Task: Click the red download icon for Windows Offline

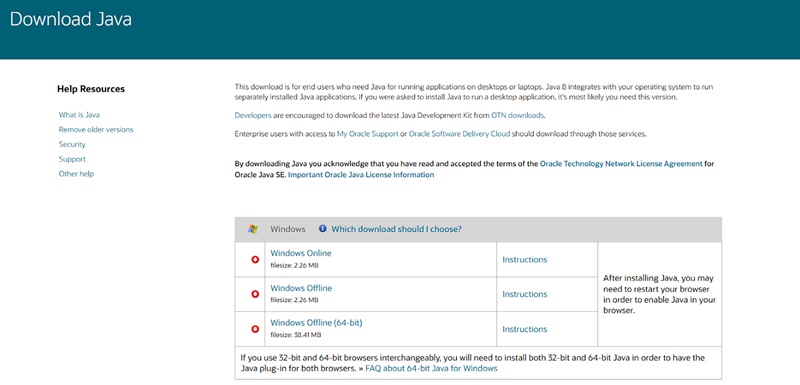Action: tap(255, 294)
